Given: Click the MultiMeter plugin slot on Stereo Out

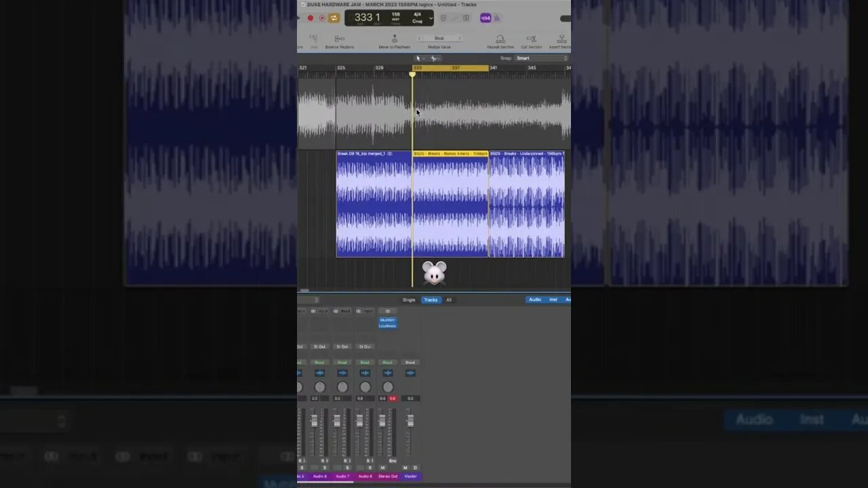Looking at the screenshot, I should pyautogui.click(x=387, y=320).
